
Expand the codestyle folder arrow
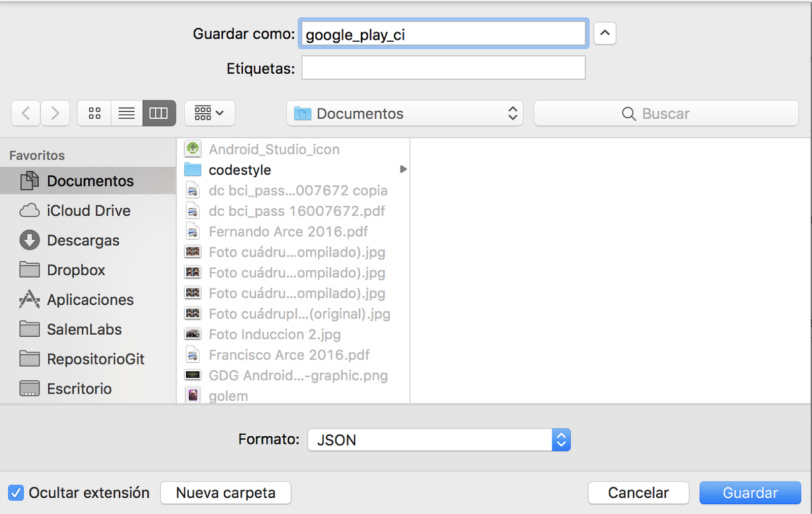403,169
